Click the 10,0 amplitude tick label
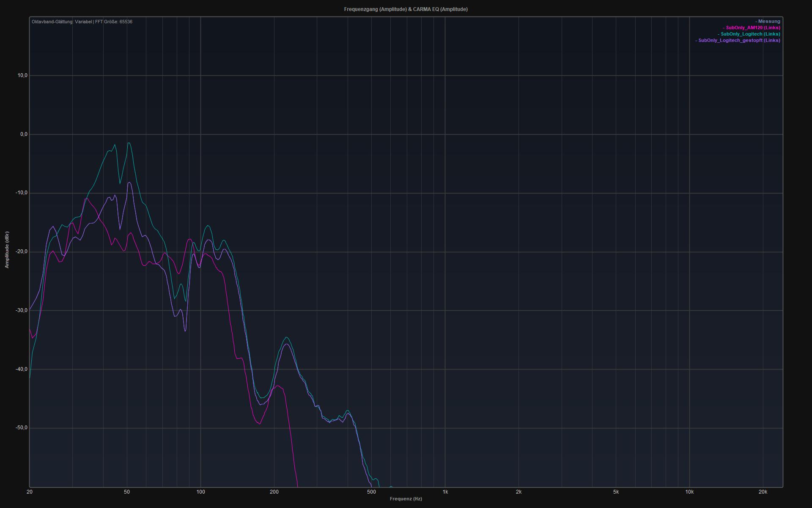Image resolution: width=812 pixels, height=508 pixels. [x=22, y=76]
